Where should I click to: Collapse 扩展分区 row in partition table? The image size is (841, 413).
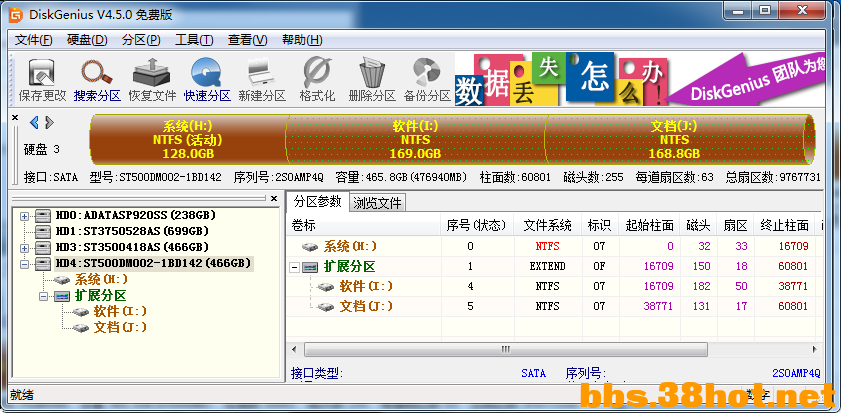pyautogui.click(x=294, y=267)
